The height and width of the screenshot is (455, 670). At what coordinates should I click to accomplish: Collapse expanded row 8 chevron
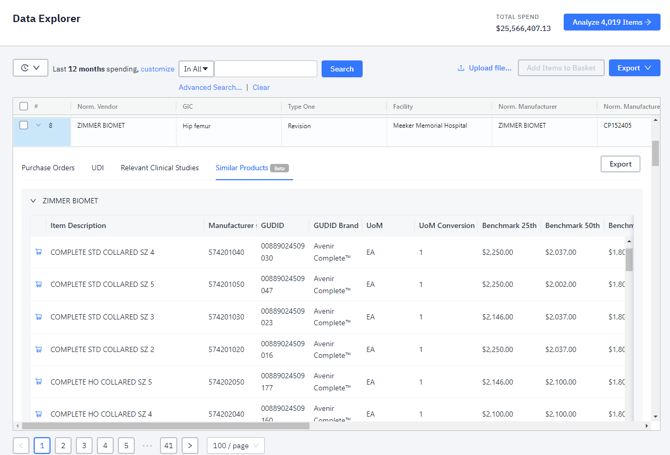click(38, 126)
